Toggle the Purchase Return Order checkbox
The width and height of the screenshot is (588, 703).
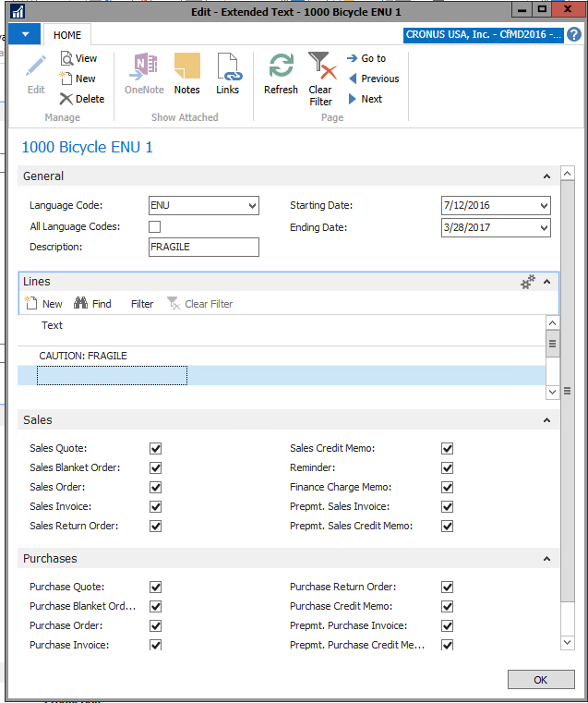pos(448,587)
